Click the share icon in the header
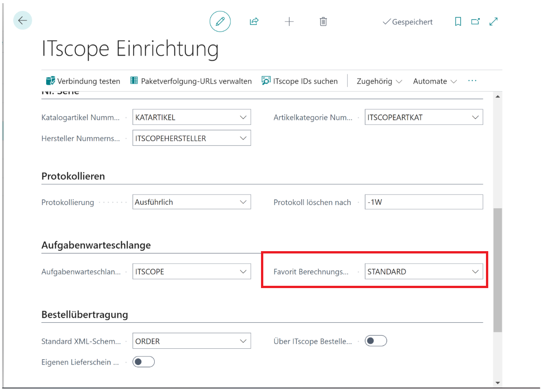The height and width of the screenshot is (392, 543). pos(254,21)
